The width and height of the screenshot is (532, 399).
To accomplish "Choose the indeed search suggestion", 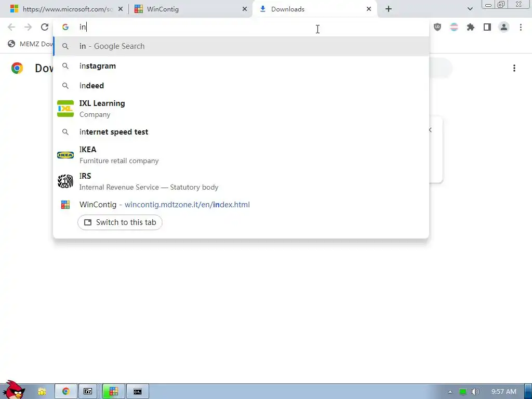I will click(241, 86).
